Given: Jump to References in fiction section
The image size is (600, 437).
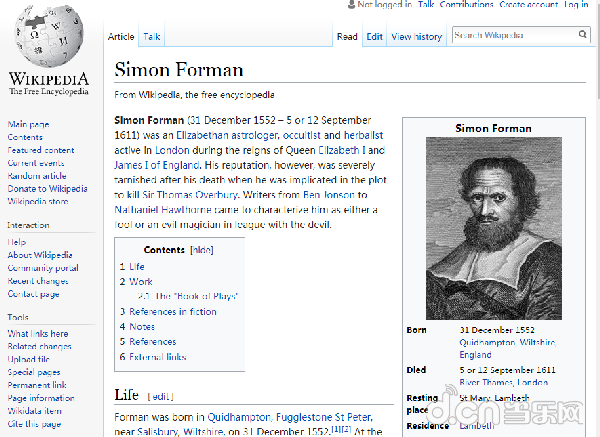Looking at the screenshot, I should pos(168,312).
